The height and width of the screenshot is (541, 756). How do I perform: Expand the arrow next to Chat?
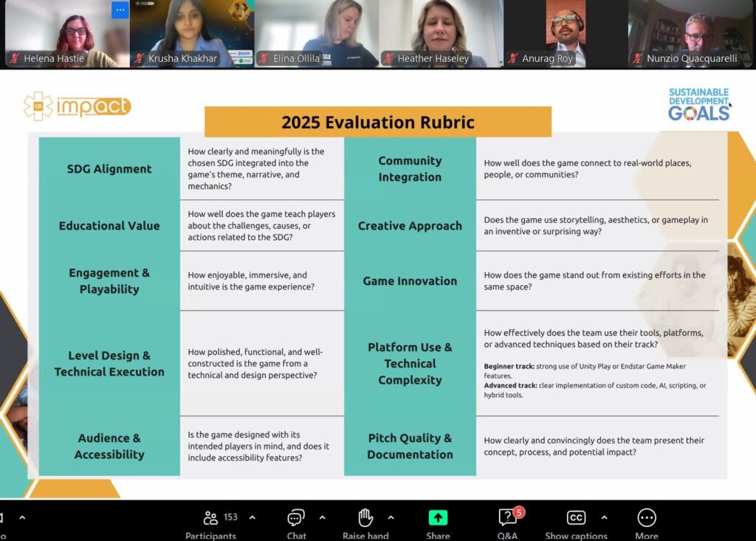(x=322, y=517)
